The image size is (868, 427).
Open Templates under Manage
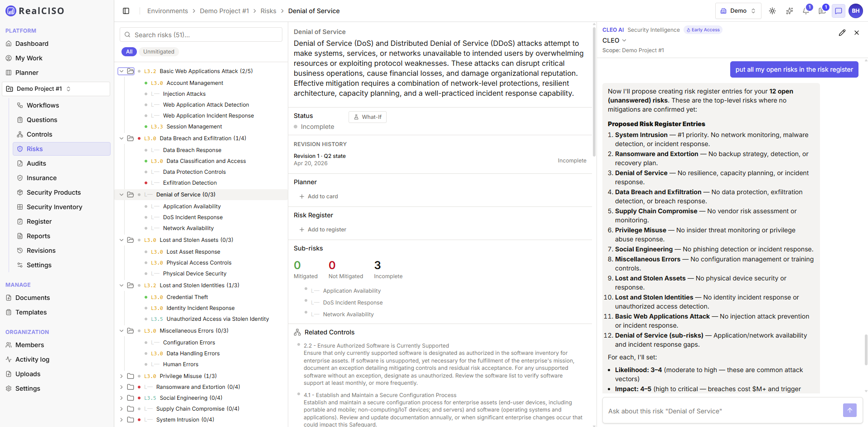[x=31, y=312]
